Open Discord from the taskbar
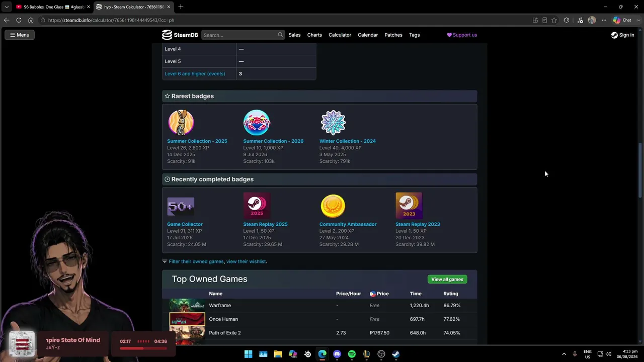Screen dimensions: 644x362 [337, 354]
